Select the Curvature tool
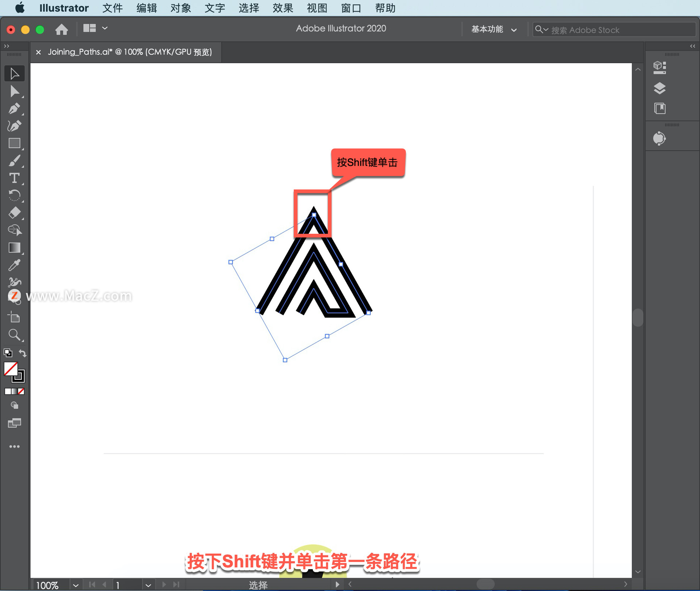 click(15, 126)
